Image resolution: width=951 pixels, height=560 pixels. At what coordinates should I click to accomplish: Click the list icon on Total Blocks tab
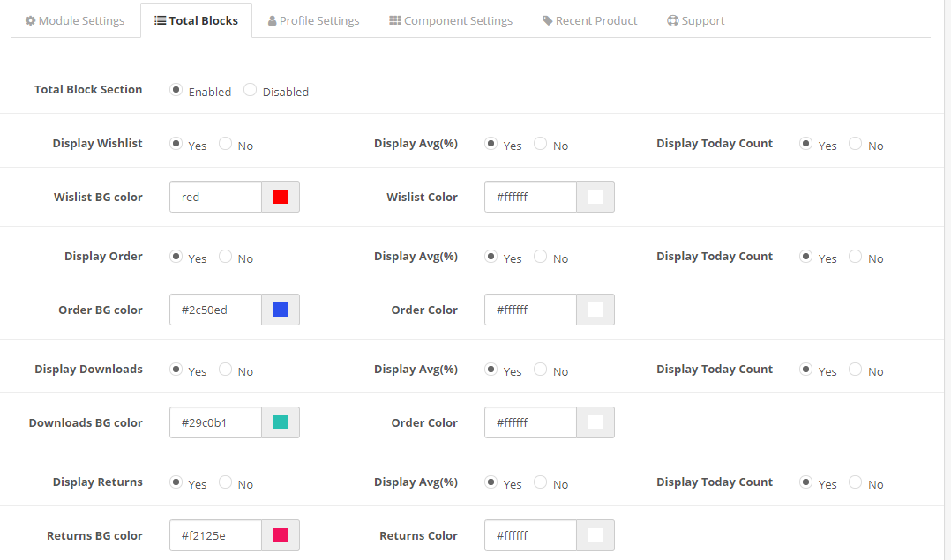pyautogui.click(x=161, y=20)
